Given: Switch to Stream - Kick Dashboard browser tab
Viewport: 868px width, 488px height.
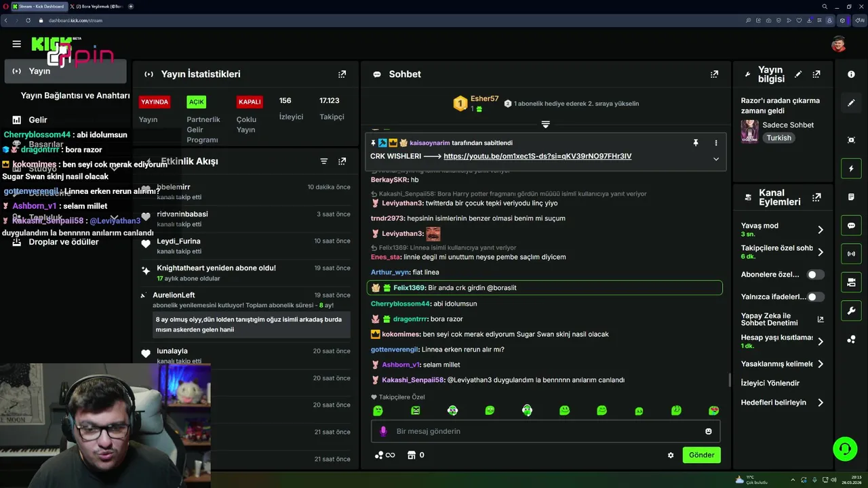Looking at the screenshot, I should [x=39, y=6].
